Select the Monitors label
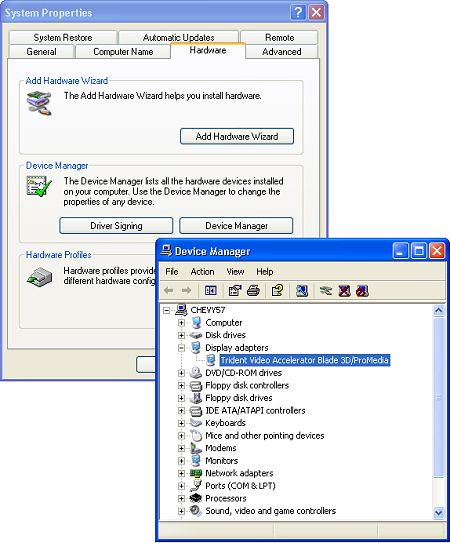 tap(222, 461)
